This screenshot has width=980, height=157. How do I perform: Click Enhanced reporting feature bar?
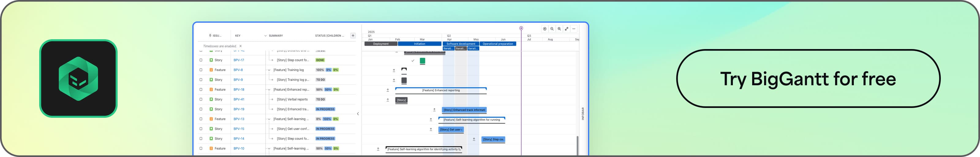[x=441, y=90]
